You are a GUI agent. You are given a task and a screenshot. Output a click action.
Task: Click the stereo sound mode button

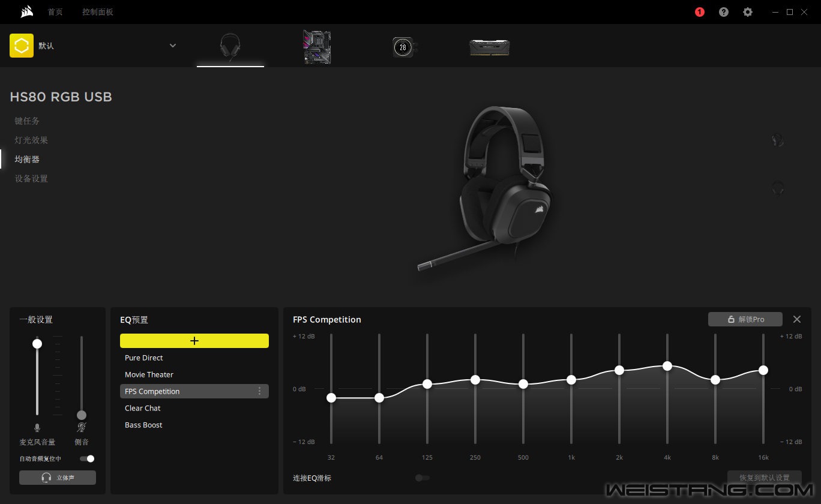[58, 478]
